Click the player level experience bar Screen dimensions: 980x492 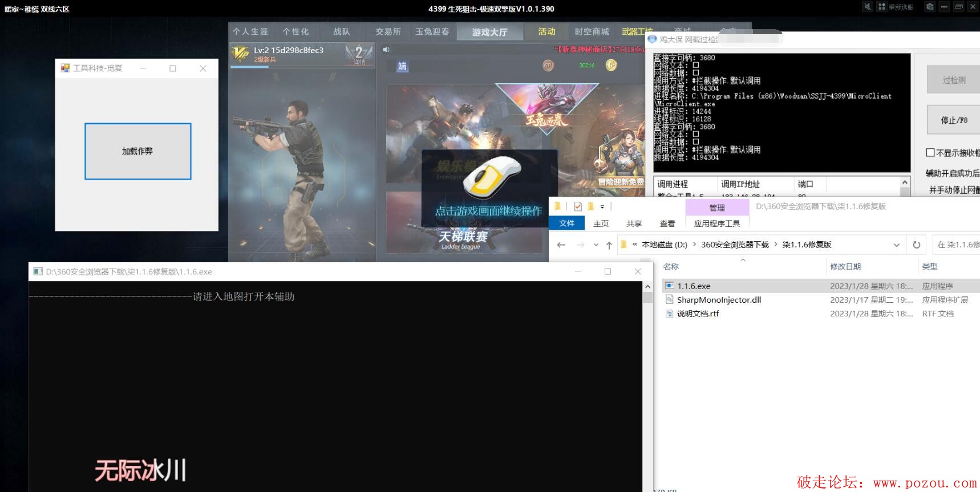(302, 67)
